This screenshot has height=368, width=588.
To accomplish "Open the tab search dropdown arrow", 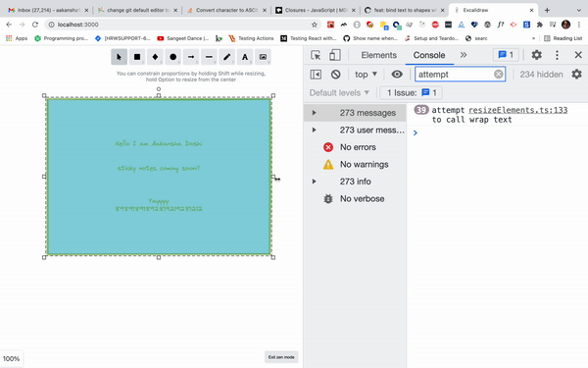I will (x=578, y=10).
